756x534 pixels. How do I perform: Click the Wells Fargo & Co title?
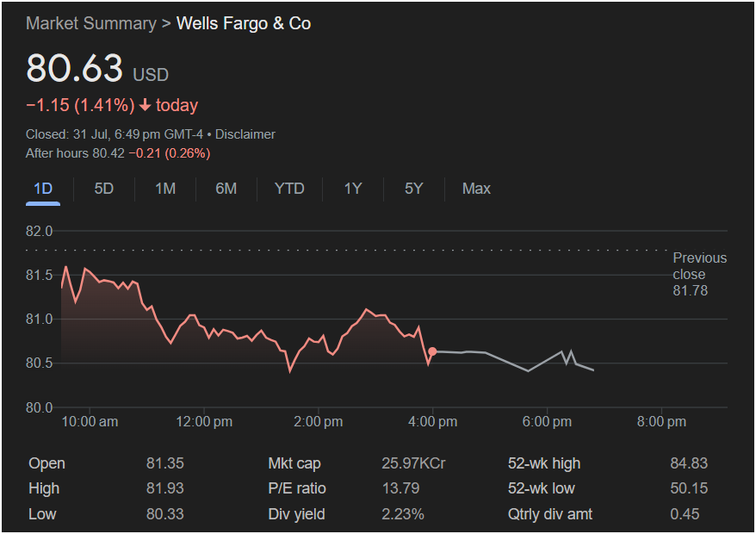[244, 23]
